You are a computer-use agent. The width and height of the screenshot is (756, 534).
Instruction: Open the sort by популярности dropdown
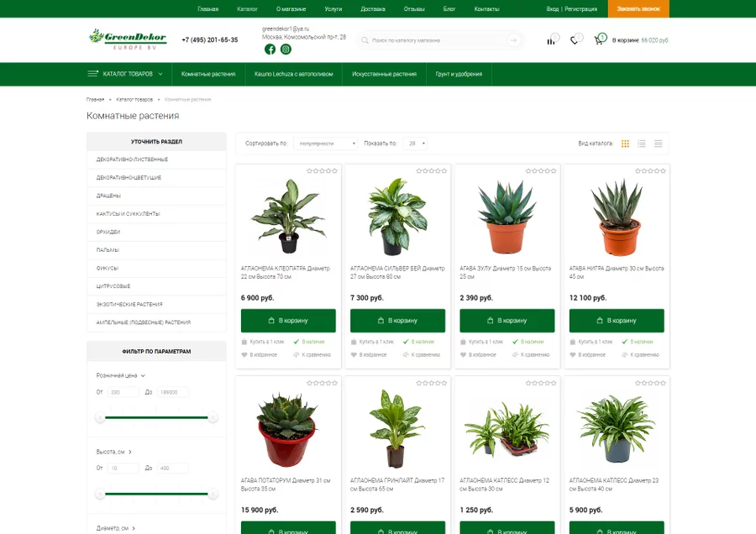pos(325,144)
